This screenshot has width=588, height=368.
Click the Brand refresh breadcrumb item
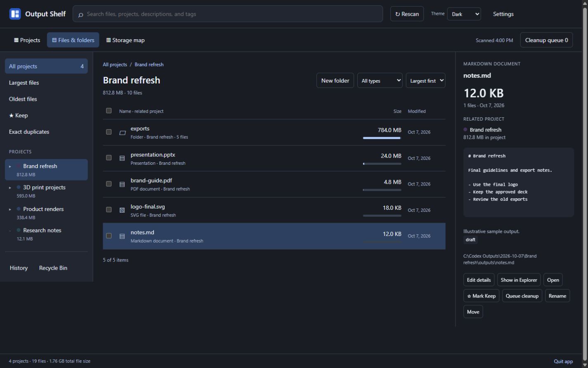tap(149, 64)
